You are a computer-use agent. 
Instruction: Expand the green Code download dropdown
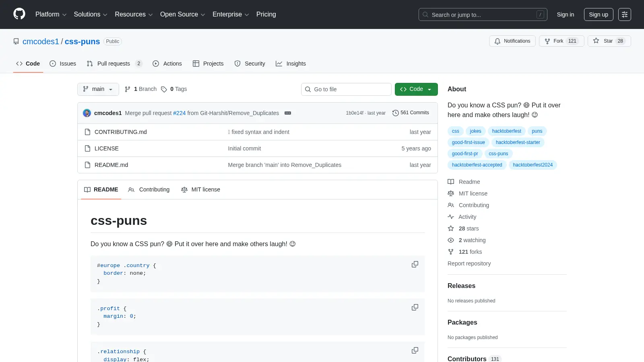click(x=416, y=89)
